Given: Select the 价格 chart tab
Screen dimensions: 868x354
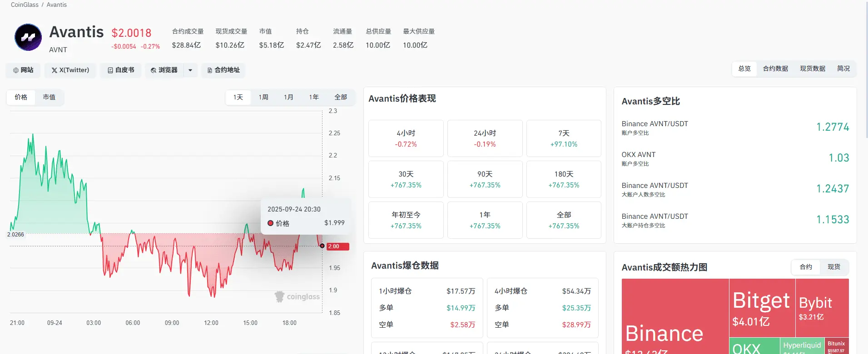Looking at the screenshot, I should [x=21, y=97].
